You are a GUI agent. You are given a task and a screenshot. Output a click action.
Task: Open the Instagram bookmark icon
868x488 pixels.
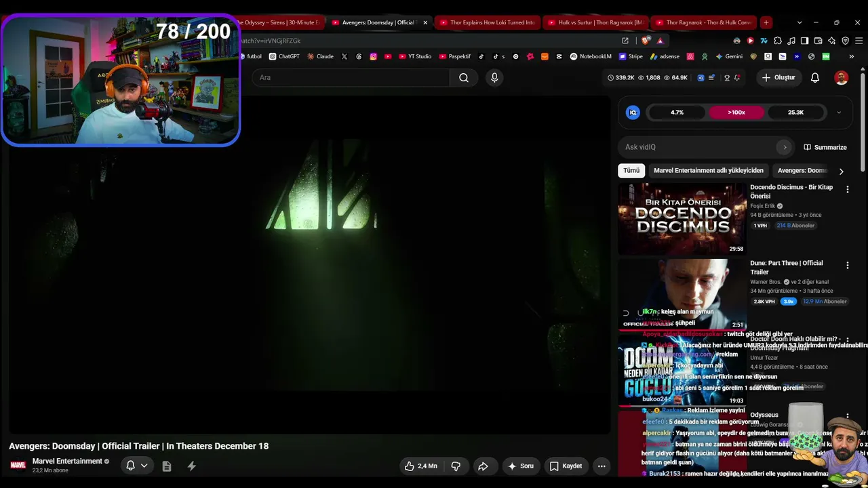pos(373,56)
